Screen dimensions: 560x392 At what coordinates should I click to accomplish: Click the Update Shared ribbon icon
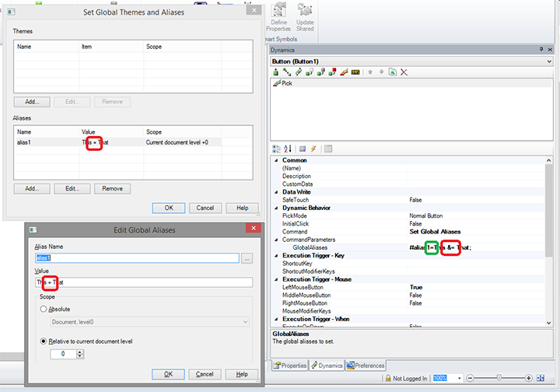(305, 17)
